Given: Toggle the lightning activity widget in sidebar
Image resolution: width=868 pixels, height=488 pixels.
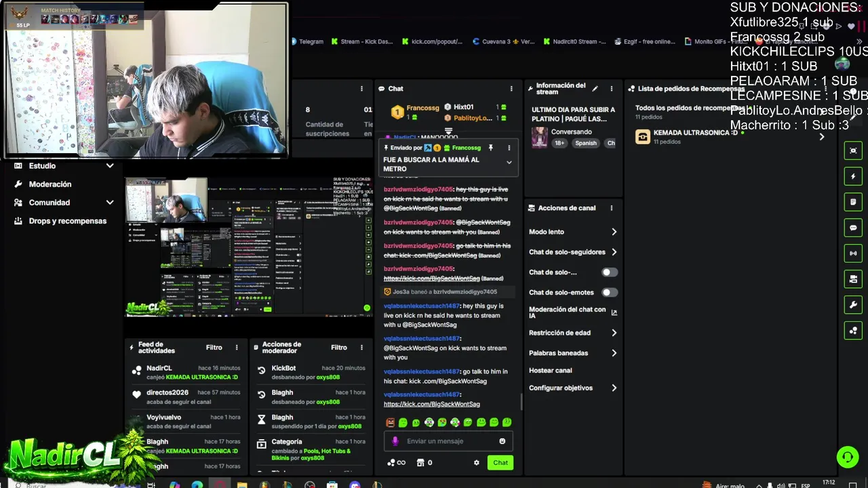Looking at the screenshot, I should coord(853,176).
